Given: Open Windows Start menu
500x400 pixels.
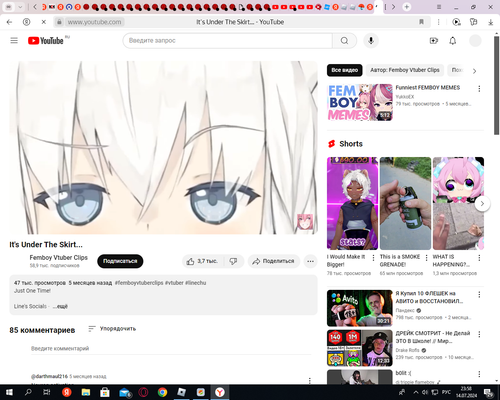Looking at the screenshot, I should 9,392.
